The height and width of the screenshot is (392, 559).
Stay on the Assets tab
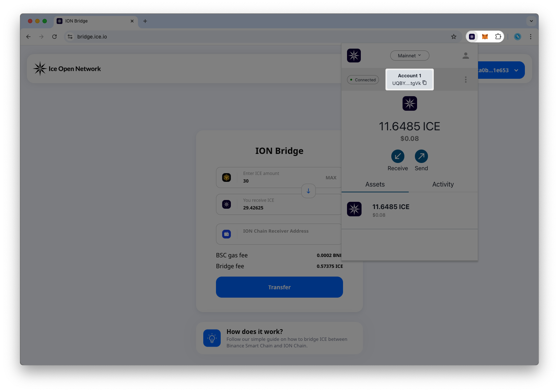(x=375, y=184)
